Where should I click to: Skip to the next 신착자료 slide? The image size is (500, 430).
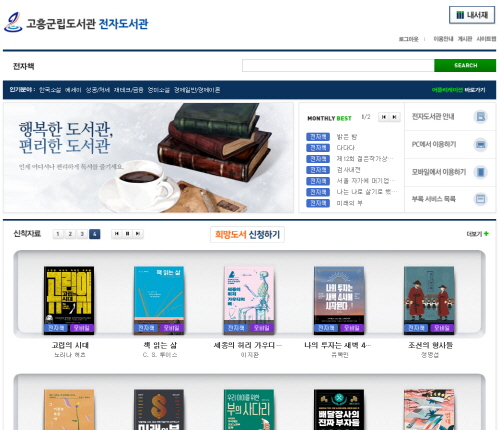[x=138, y=234]
